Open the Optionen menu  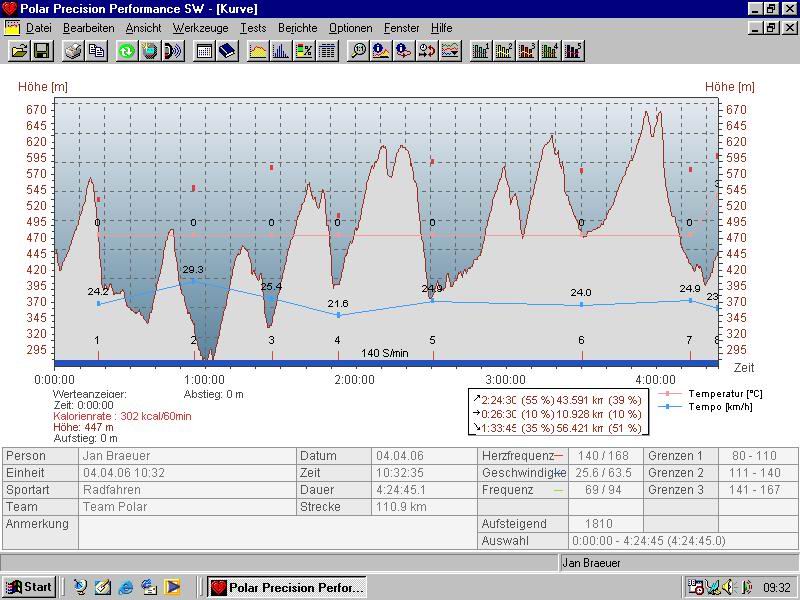click(x=350, y=28)
